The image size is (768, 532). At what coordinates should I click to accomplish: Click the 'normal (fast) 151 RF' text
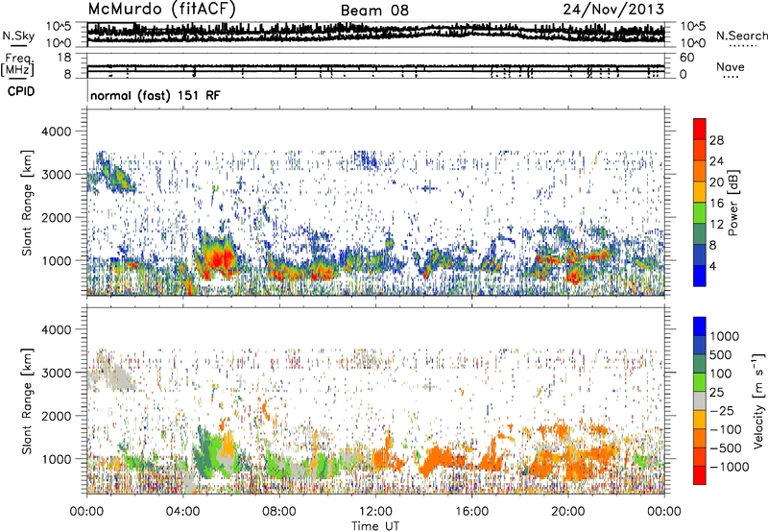coord(156,95)
